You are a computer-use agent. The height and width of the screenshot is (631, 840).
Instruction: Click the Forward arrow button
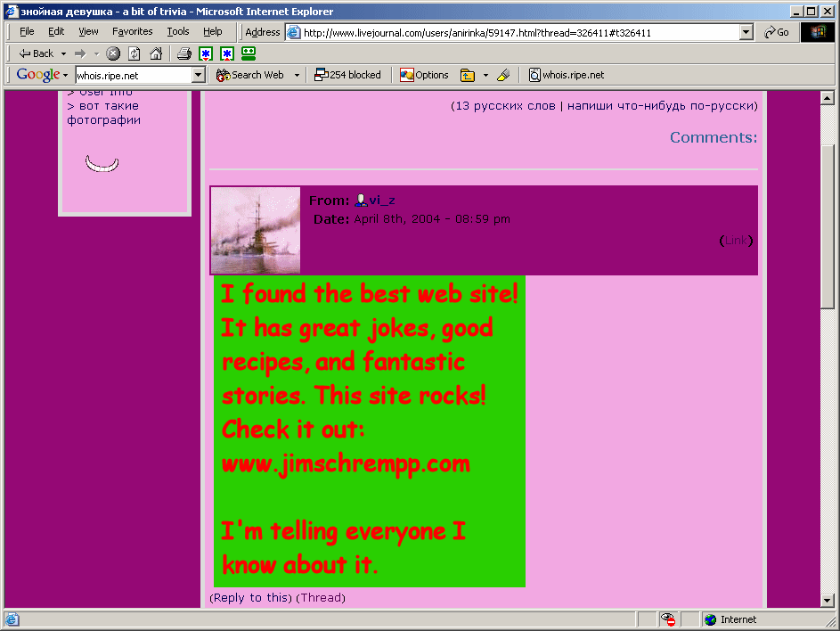click(x=80, y=53)
